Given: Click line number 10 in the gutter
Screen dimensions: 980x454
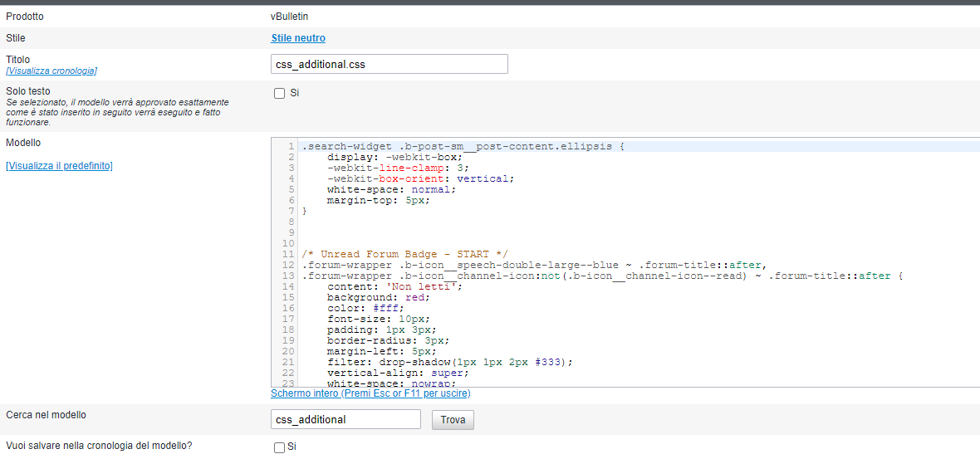Looking at the screenshot, I should coord(289,243).
